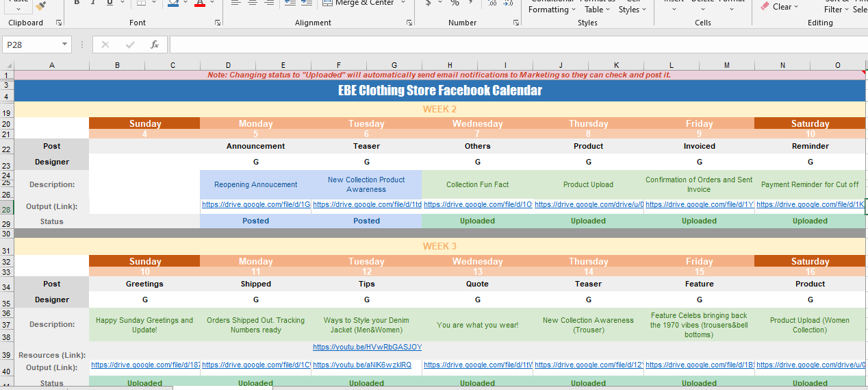Apply Accounting dollar number format
This screenshot has height=390, width=868.
coord(429,3)
